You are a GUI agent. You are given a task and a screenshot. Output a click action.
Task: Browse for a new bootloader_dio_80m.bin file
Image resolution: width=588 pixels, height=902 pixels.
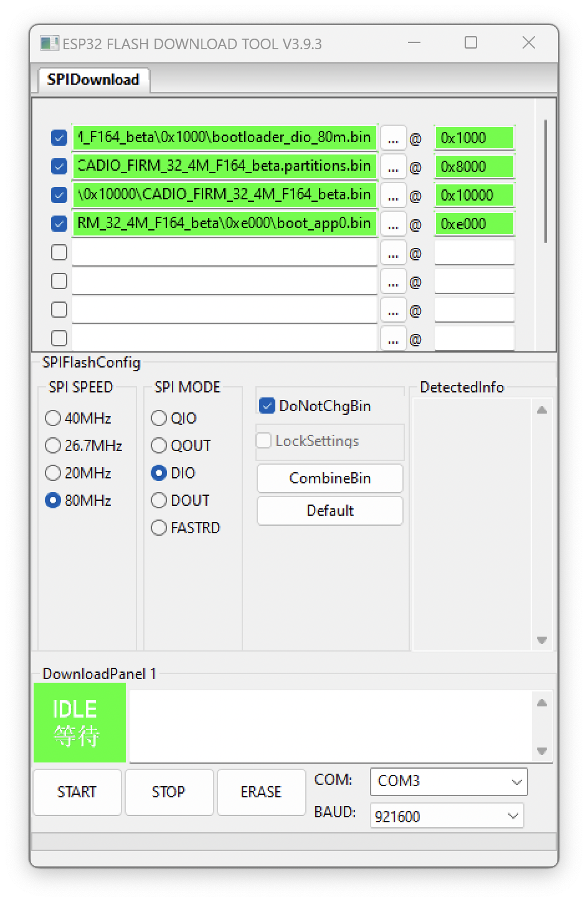[x=393, y=138]
